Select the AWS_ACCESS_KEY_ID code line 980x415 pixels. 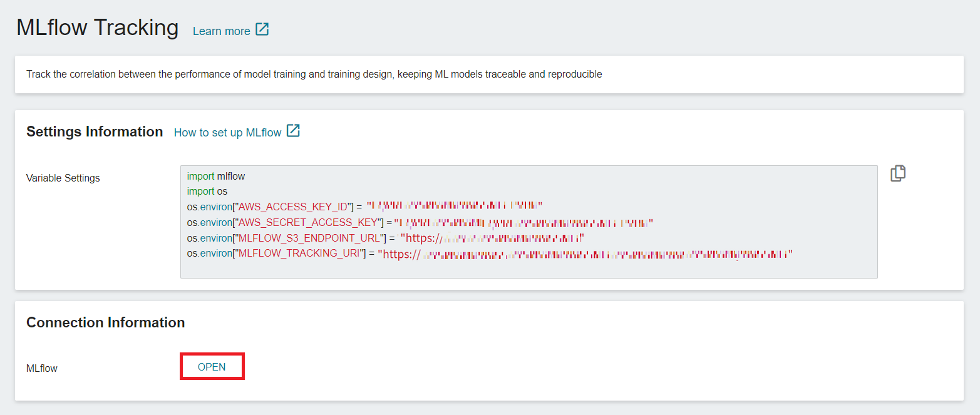(x=364, y=206)
